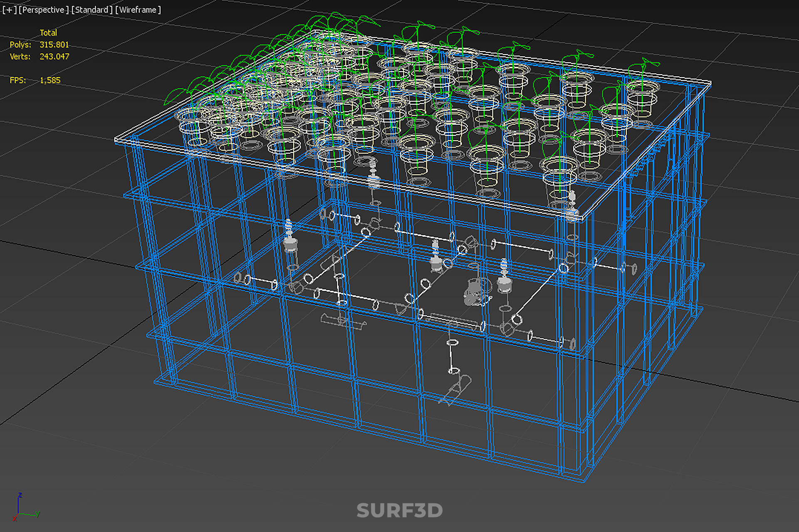
Task: Open the Perspective point-of-view menu
Action: pyautogui.click(x=43, y=10)
